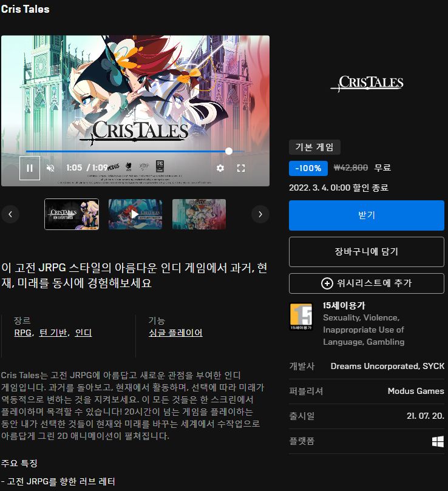Pause the Cris Tales trailer video
Image resolution: width=448 pixels, height=491 pixels.
30,168
